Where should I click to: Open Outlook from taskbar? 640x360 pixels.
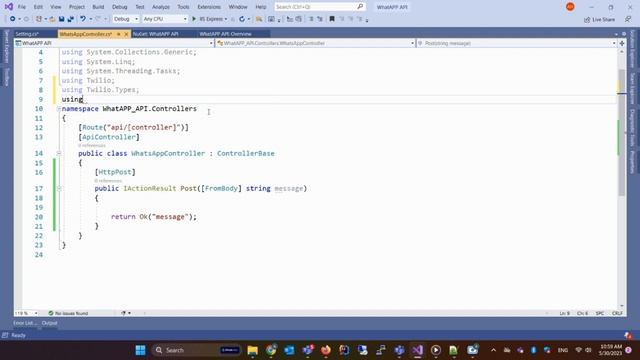coord(289,350)
